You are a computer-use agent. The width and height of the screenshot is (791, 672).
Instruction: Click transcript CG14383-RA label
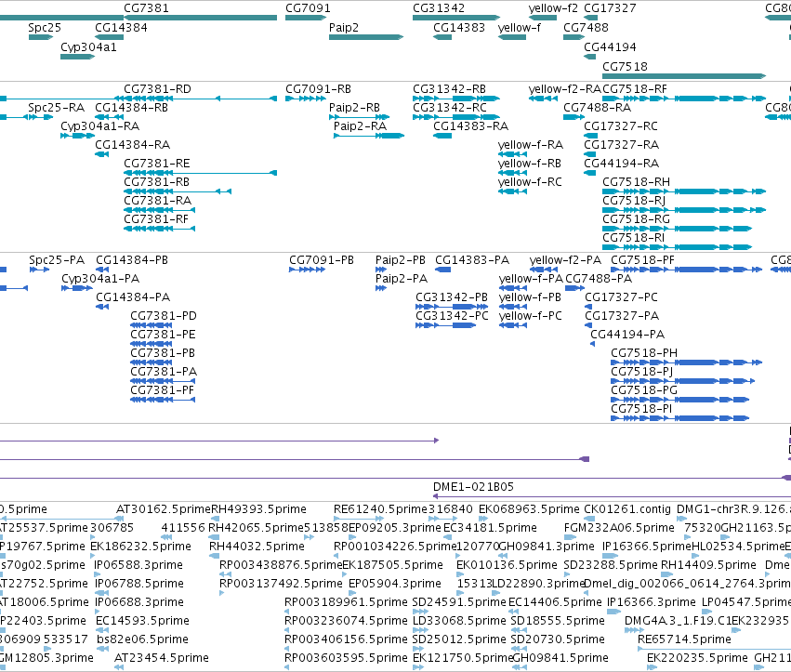pyautogui.click(x=470, y=126)
